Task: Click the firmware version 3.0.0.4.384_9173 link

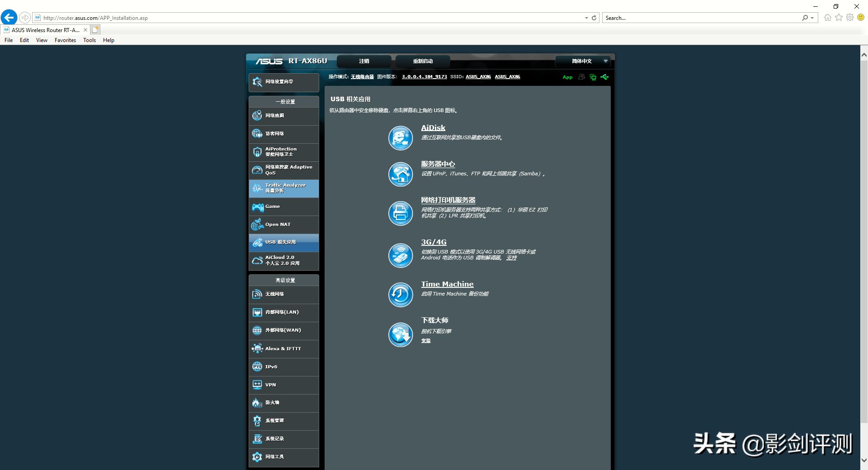Action: (x=425, y=77)
